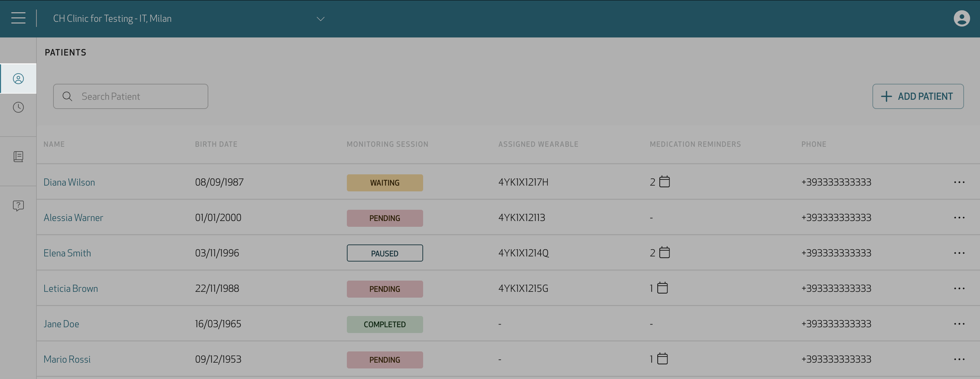Open the user account profile icon
This screenshot has width=980, height=379.
[961, 18]
